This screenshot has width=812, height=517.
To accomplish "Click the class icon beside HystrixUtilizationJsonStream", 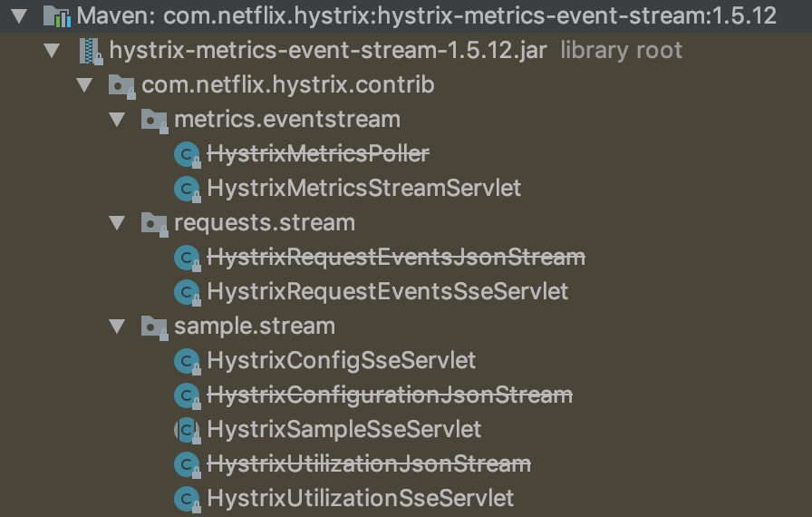I will (187, 464).
